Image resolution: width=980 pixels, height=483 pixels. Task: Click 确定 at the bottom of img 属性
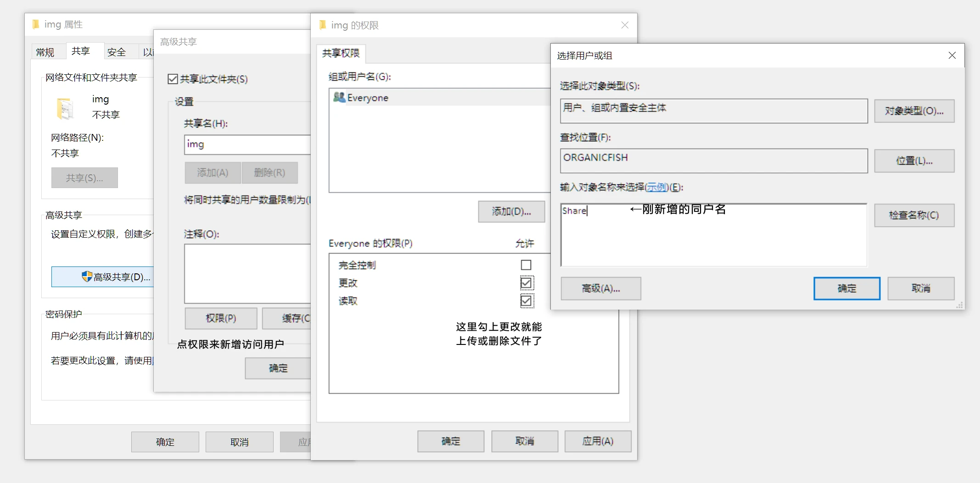165,442
